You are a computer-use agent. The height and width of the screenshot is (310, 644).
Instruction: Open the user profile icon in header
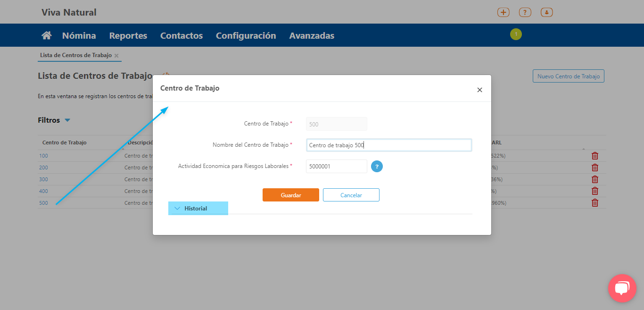point(547,13)
